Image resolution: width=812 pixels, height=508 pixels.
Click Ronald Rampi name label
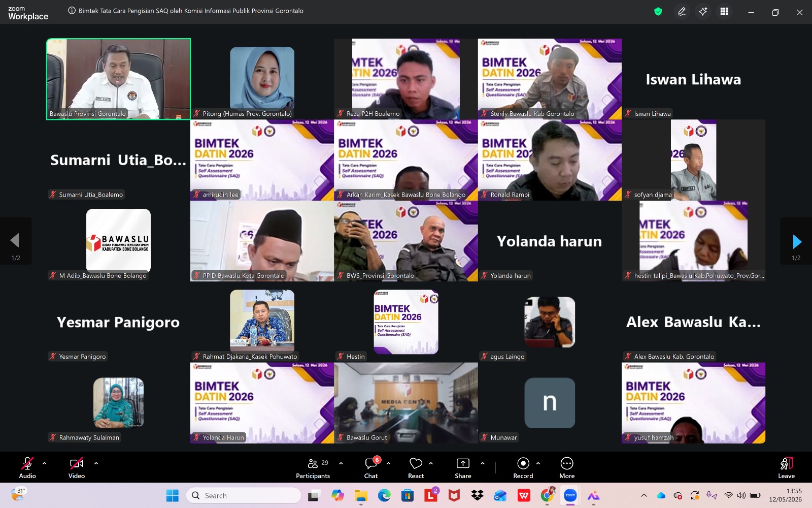tap(510, 195)
